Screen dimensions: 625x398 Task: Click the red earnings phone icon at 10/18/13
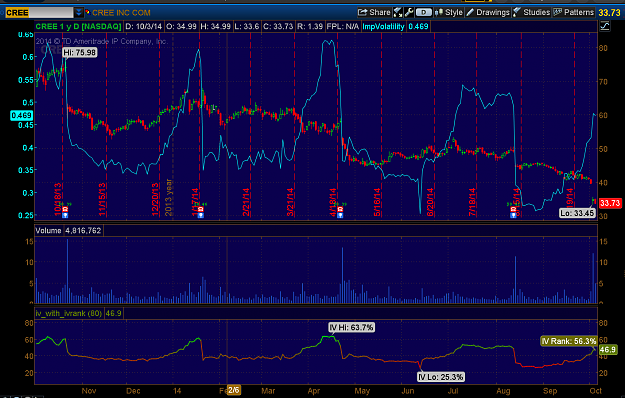pyautogui.click(x=65, y=209)
